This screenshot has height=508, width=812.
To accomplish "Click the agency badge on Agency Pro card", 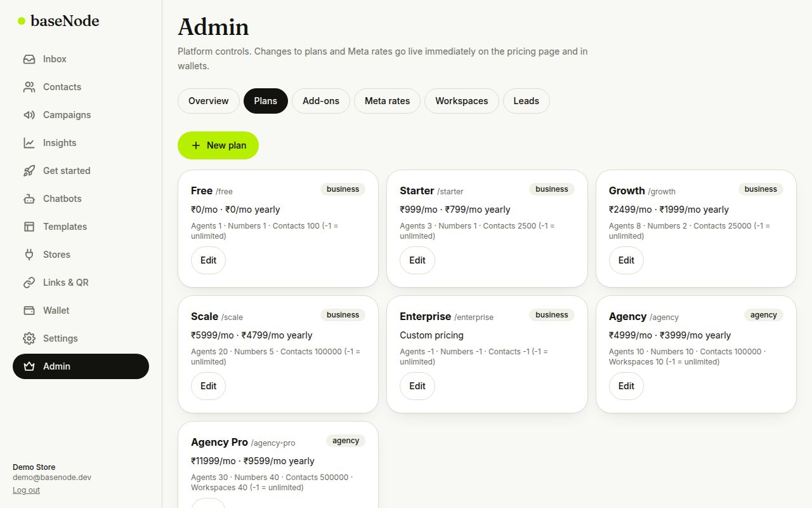I will tap(346, 441).
